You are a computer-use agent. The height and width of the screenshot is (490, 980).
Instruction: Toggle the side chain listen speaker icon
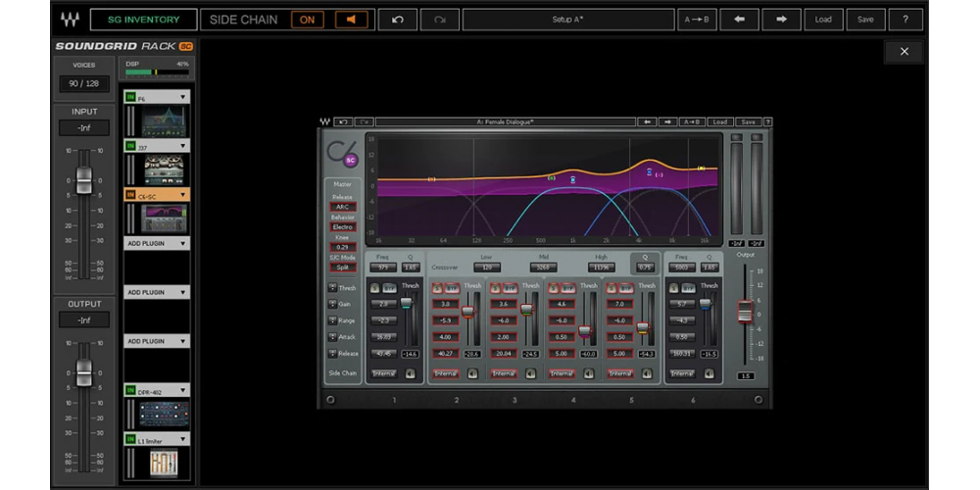click(x=351, y=20)
